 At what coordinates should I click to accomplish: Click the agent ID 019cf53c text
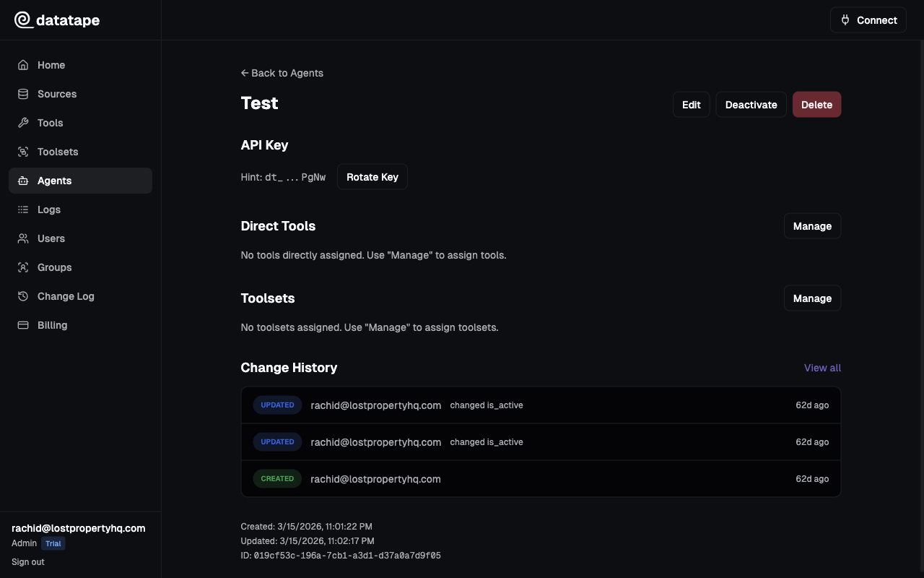coord(347,556)
